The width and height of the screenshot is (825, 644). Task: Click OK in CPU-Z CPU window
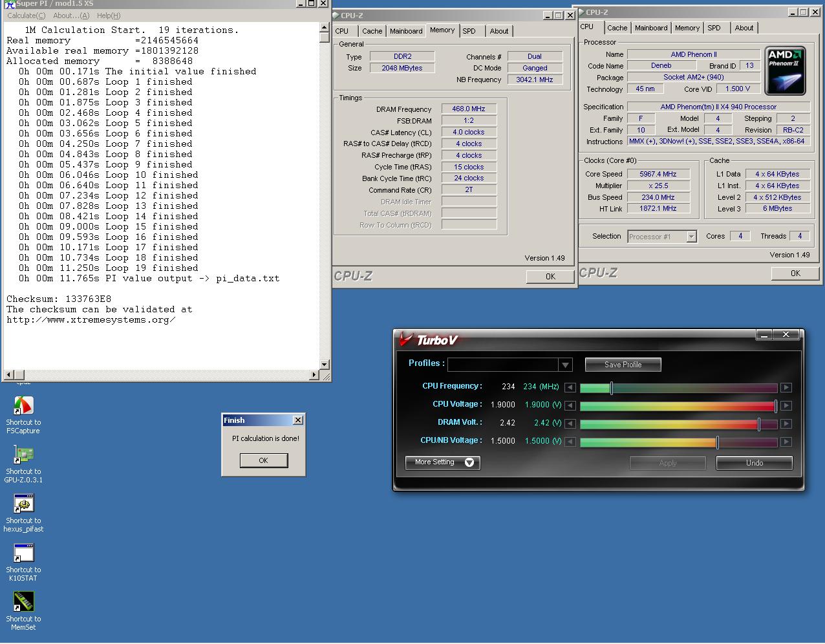click(x=795, y=273)
